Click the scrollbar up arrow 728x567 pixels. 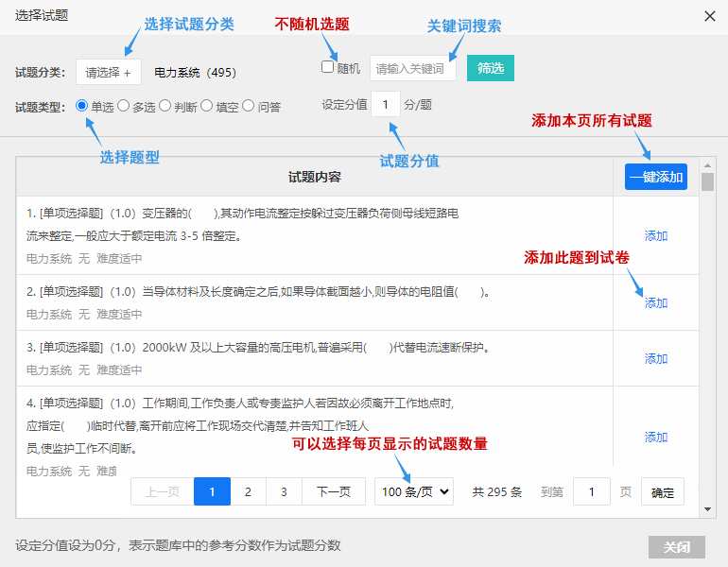point(707,165)
